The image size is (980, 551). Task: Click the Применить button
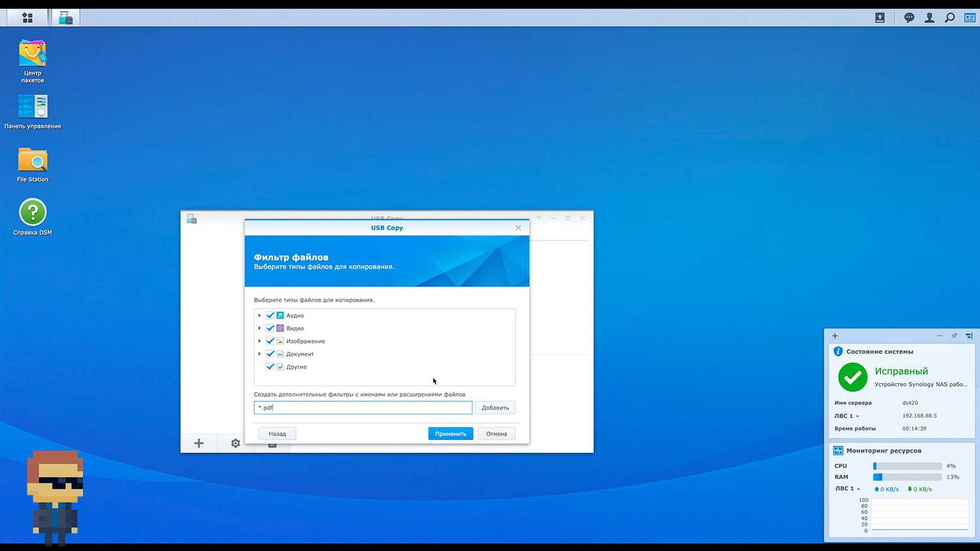coord(450,433)
